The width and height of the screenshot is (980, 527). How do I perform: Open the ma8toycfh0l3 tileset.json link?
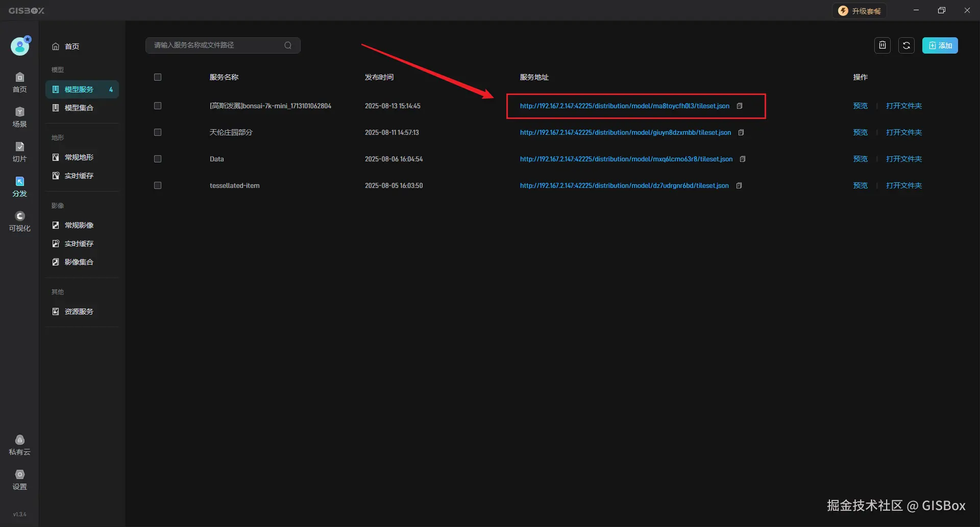(x=625, y=106)
